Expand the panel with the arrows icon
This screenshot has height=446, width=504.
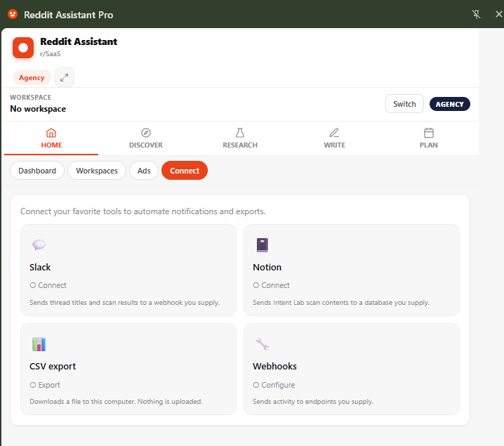point(65,77)
